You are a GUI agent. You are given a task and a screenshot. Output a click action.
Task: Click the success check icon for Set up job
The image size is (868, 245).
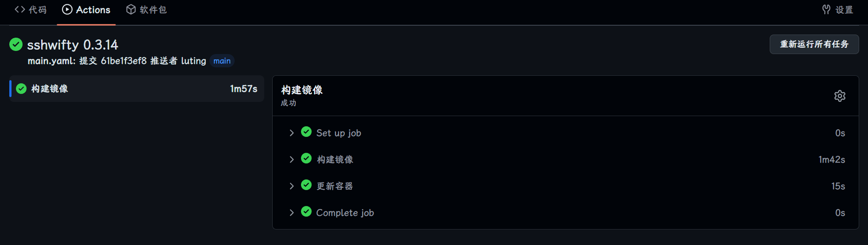point(306,132)
